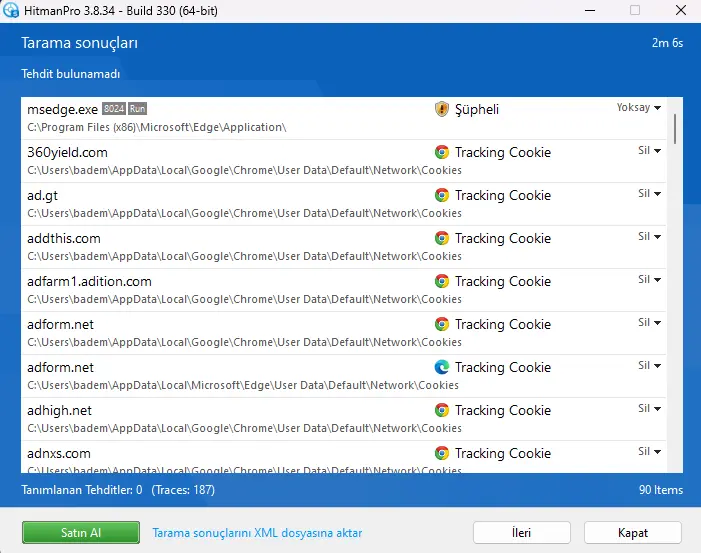Click the Chrome icon in the ad.gt row

coord(441,195)
